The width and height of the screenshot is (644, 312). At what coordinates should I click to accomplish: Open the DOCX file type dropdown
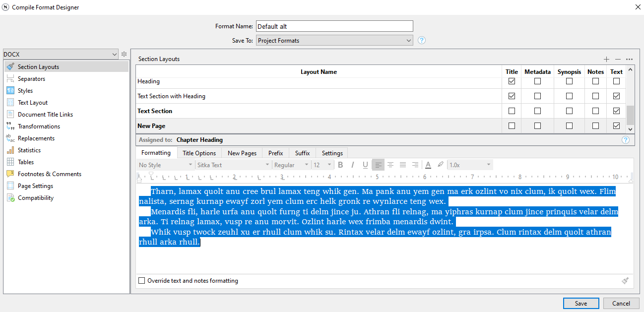tap(61, 54)
